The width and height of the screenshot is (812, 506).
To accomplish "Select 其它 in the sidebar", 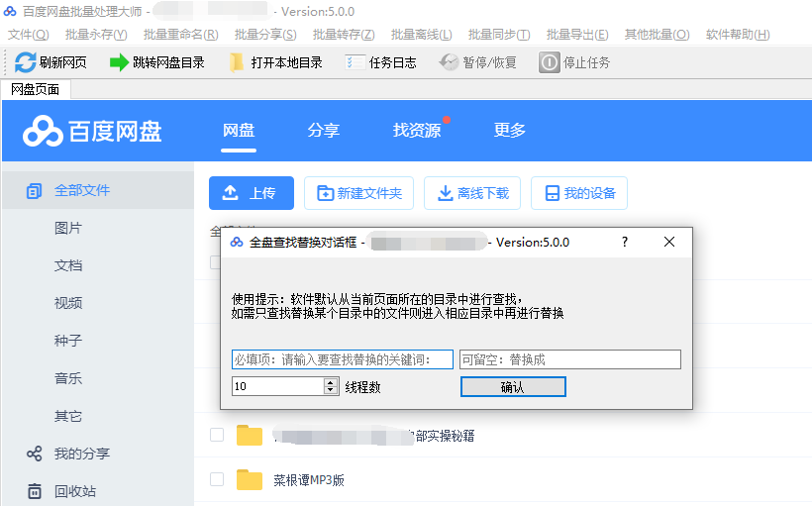I will pos(68,416).
